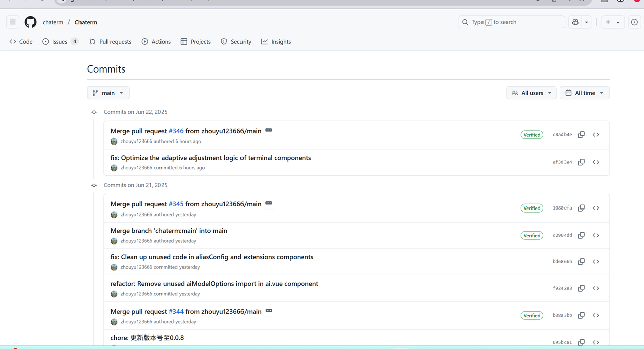Screen dimensions: 644x349
Task: Browse repository at commit c8adb4e
Action: 596,135
